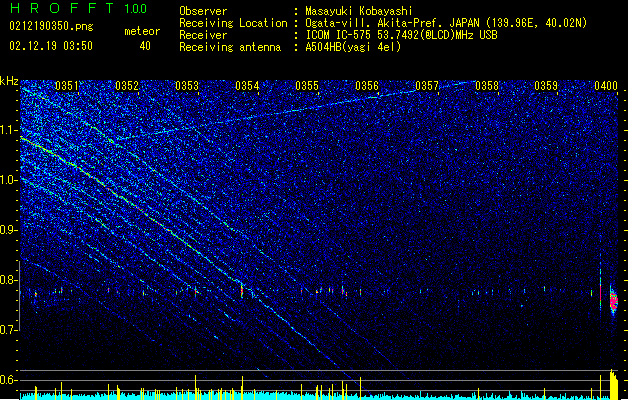Click the 0.7 kHz axis label

click(x=9, y=330)
